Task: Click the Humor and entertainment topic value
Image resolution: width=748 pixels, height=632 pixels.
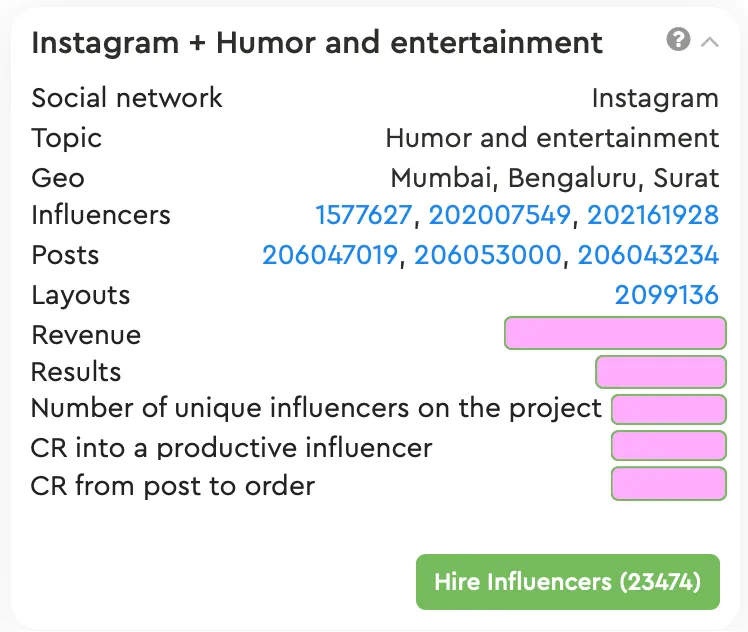Action: 552,138
